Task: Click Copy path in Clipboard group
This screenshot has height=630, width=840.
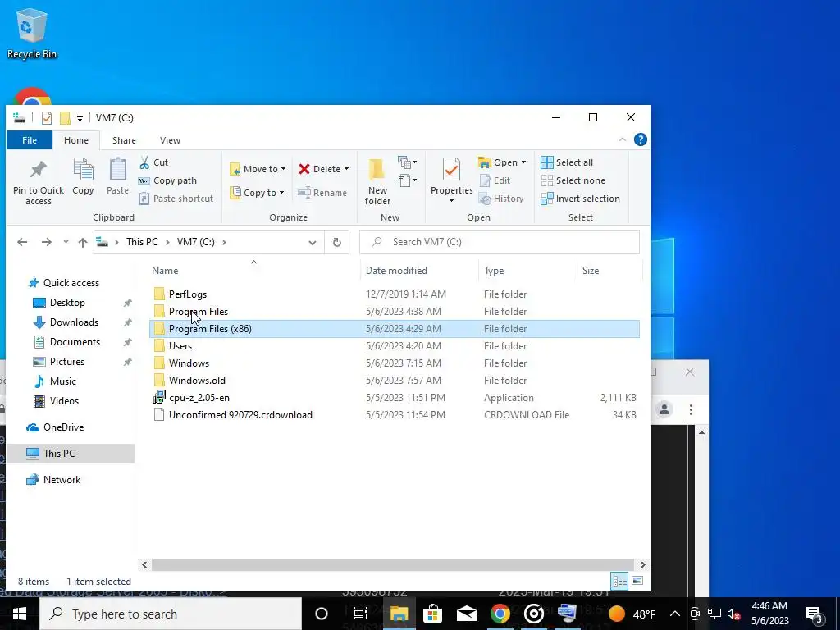Action: pyautogui.click(x=167, y=180)
